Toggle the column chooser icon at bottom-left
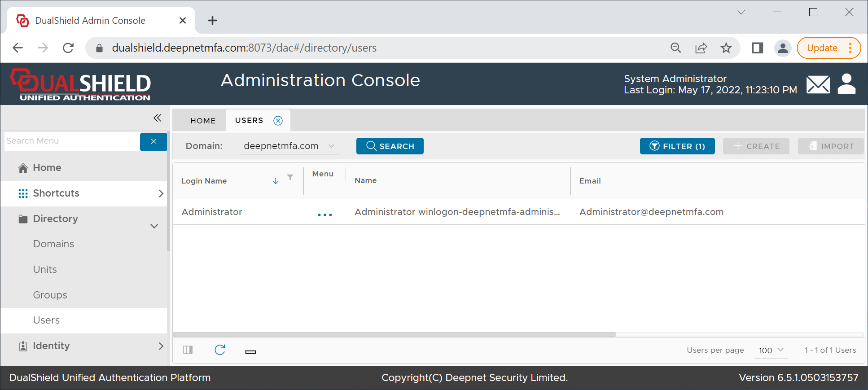Image resolution: width=868 pixels, height=390 pixels. (x=188, y=350)
